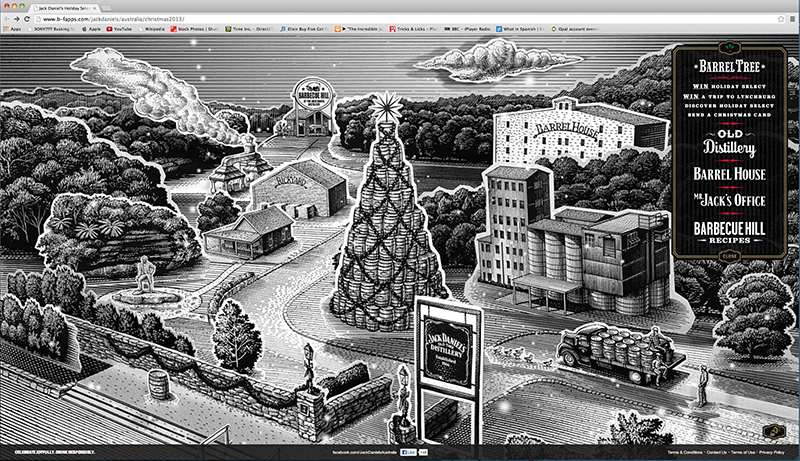Go to Old Distillery in menu
This screenshot has height=461, width=800.
[x=730, y=142]
